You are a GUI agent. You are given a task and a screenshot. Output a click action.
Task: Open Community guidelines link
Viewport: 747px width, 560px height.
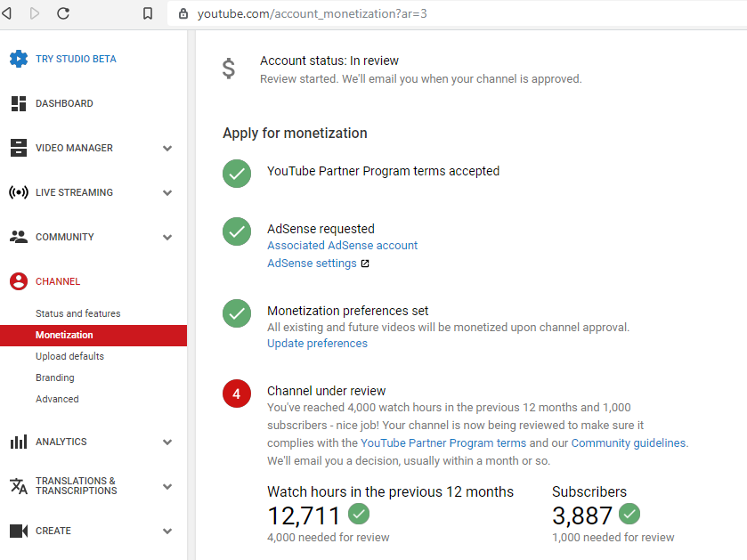(629, 442)
